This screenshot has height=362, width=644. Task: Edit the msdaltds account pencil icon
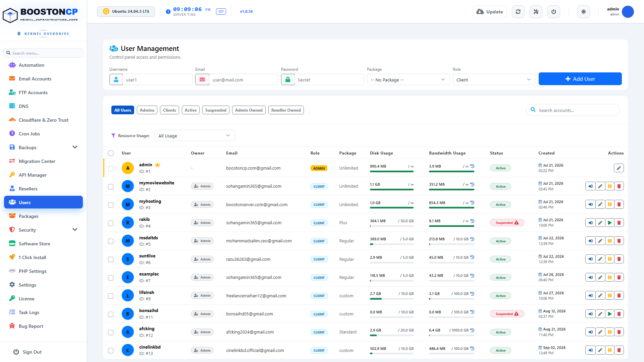pyautogui.click(x=600, y=241)
